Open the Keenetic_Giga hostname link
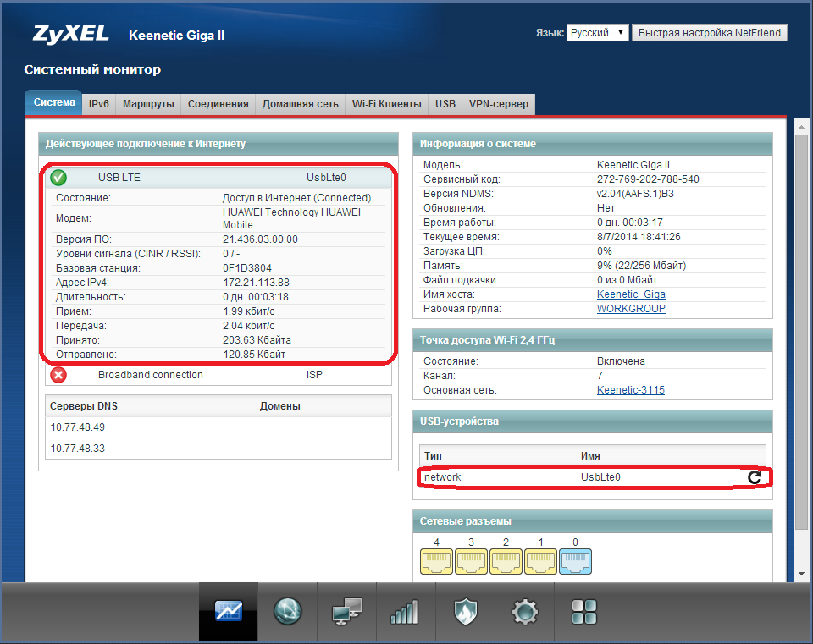813x644 pixels. coord(631,294)
